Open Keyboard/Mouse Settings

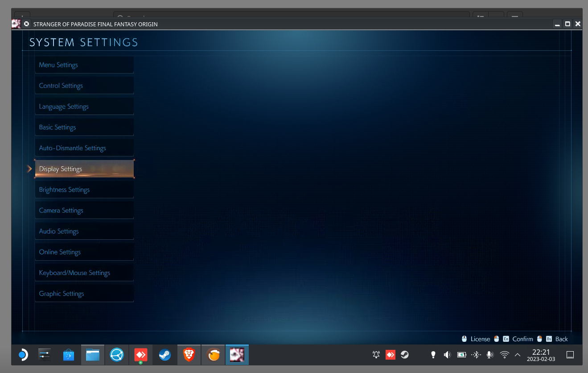coord(84,273)
